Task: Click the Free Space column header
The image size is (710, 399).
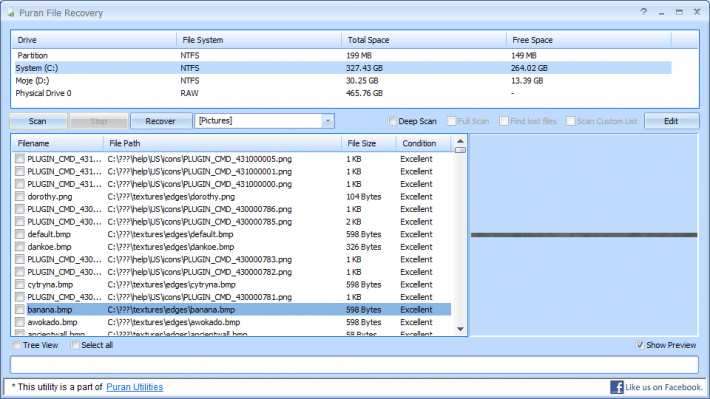Action: (589, 40)
